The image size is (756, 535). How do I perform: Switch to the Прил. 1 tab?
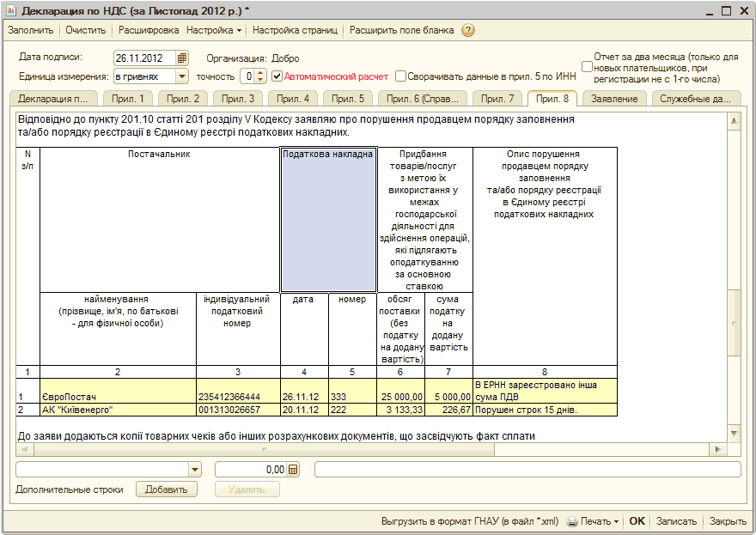[128, 99]
